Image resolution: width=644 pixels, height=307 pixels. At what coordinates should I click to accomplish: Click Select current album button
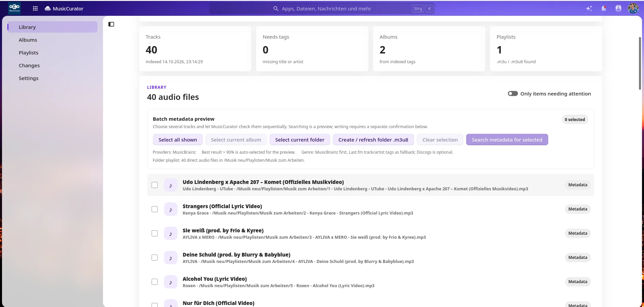tap(236, 140)
